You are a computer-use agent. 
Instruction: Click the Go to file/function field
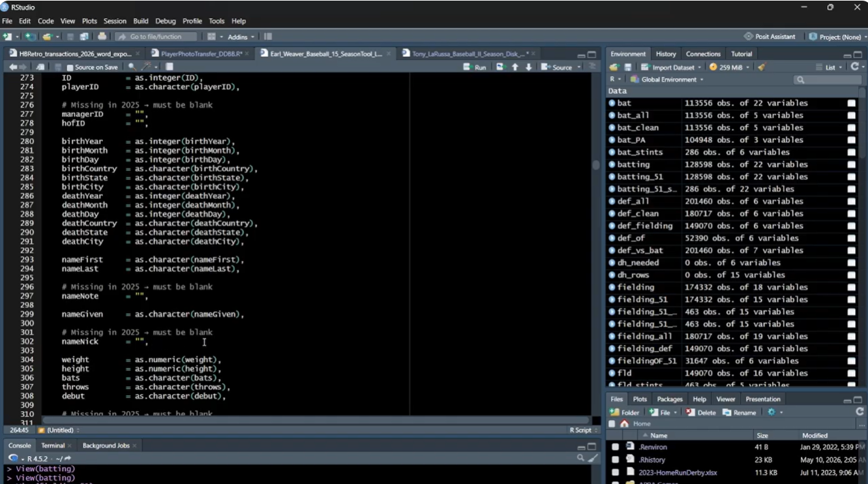157,37
